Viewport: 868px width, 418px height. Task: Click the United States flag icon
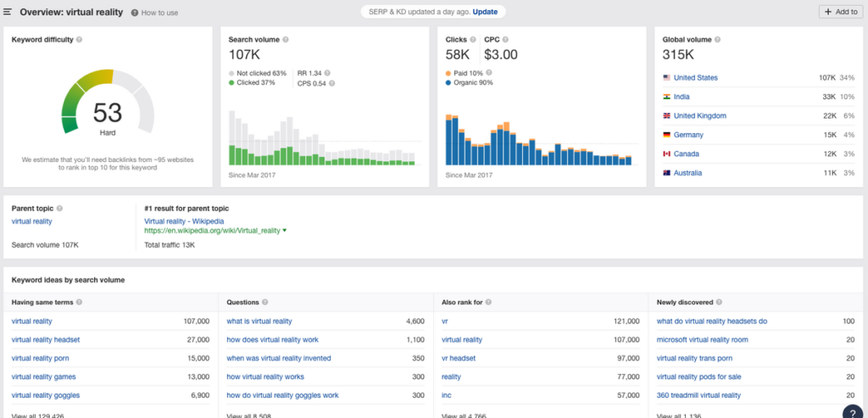point(666,77)
